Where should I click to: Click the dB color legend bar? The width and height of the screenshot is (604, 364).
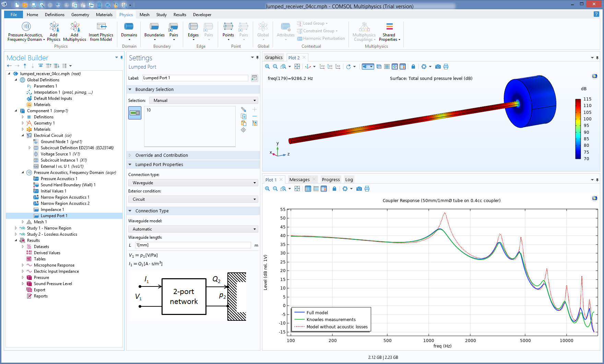[x=579, y=129]
